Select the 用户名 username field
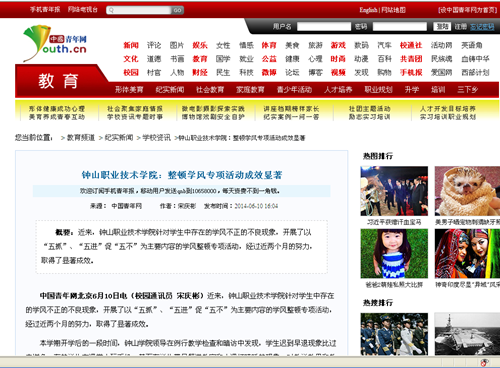Viewport: 500px width, 368px height. pyautogui.click(x=324, y=27)
